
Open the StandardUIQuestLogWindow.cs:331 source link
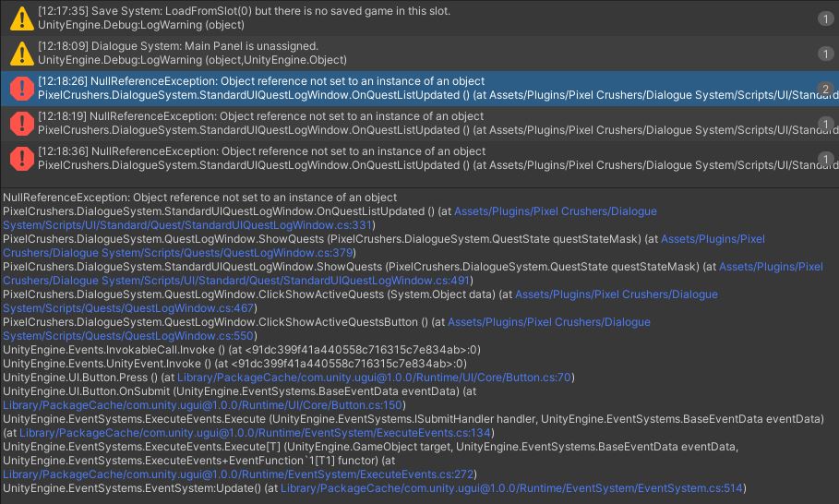(x=187, y=225)
